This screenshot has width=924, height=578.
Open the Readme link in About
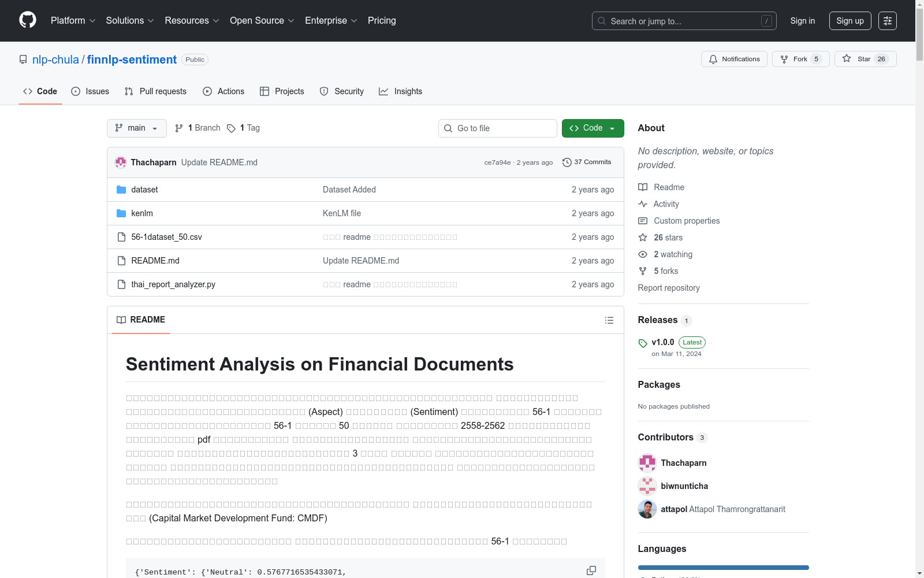tap(661, 187)
